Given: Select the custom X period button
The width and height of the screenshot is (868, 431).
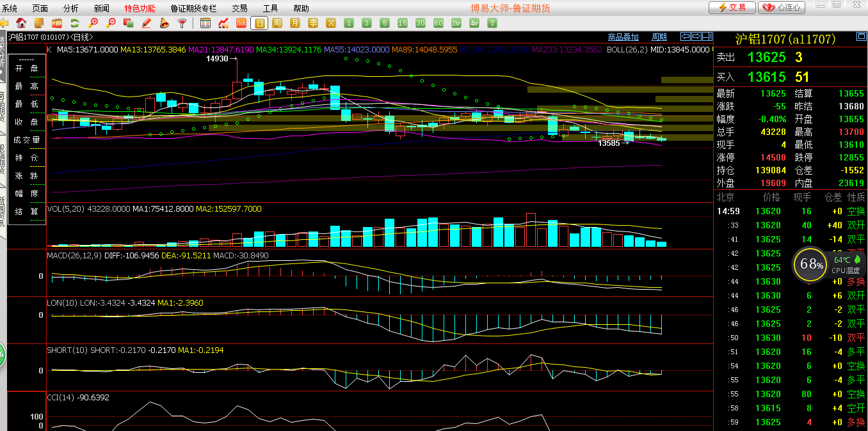Looking at the screenshot, I should 331,23.
